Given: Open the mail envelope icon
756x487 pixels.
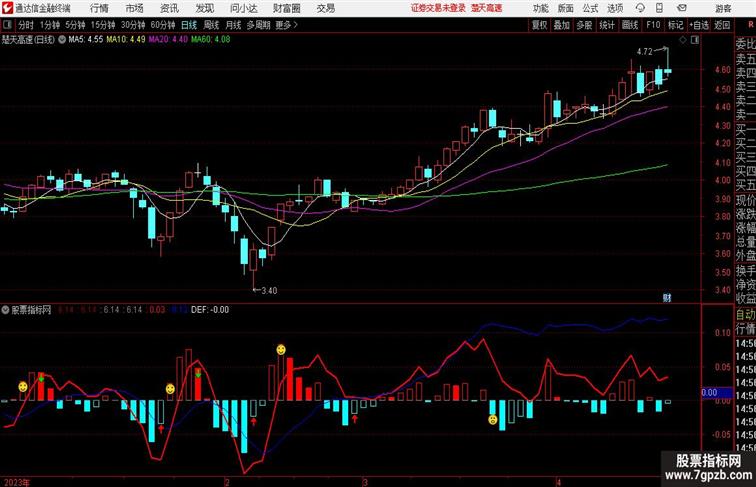Looking at the screenshot, I should tap(682, 8).
